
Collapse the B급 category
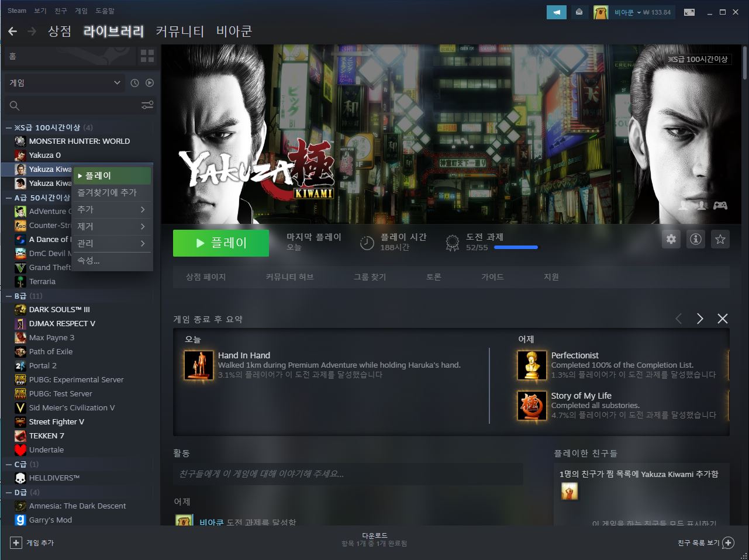9,296
